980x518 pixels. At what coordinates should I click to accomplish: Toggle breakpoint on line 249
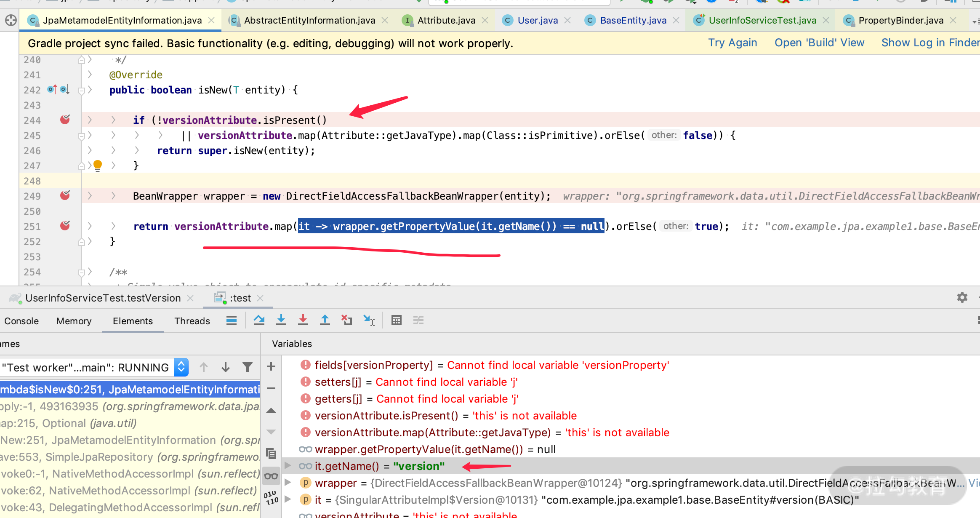[65, 195]
